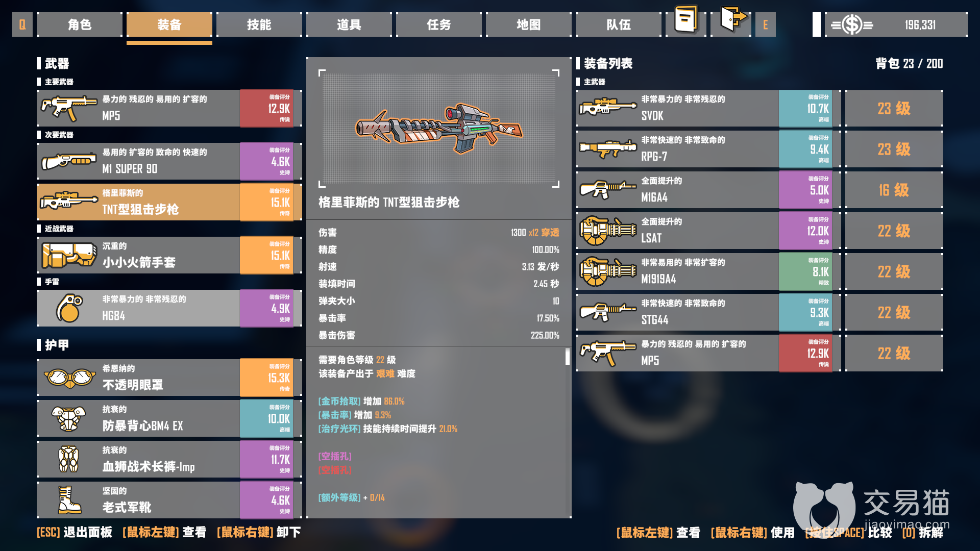Image resolution: width=980 pixels, height=551 pixels.
Task: Choose the LSAT machine gun icon
Action: click(x=607, y=230)
